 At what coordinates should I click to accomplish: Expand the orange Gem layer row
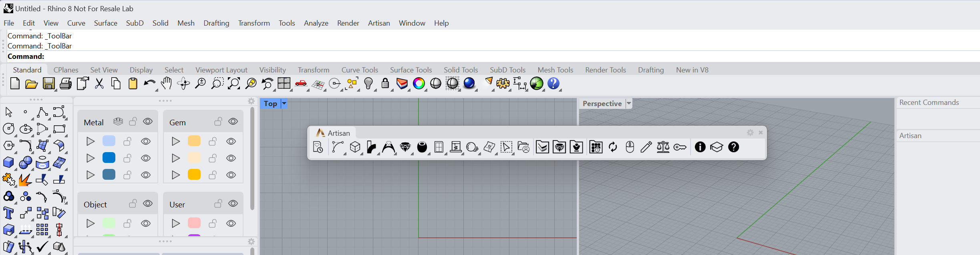coord(176,141)
